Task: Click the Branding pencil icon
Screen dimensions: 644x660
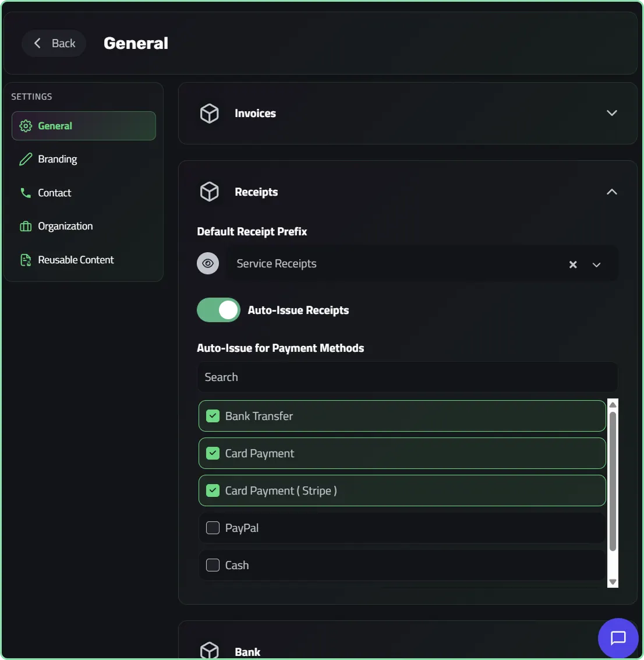Action: point(26,159)
